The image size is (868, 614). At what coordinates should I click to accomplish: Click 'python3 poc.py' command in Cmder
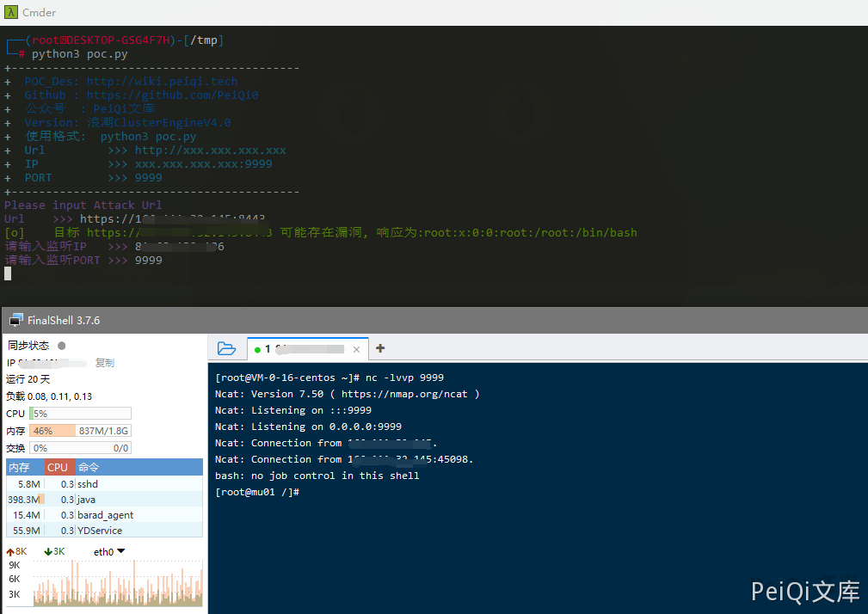tap(80, 54)
